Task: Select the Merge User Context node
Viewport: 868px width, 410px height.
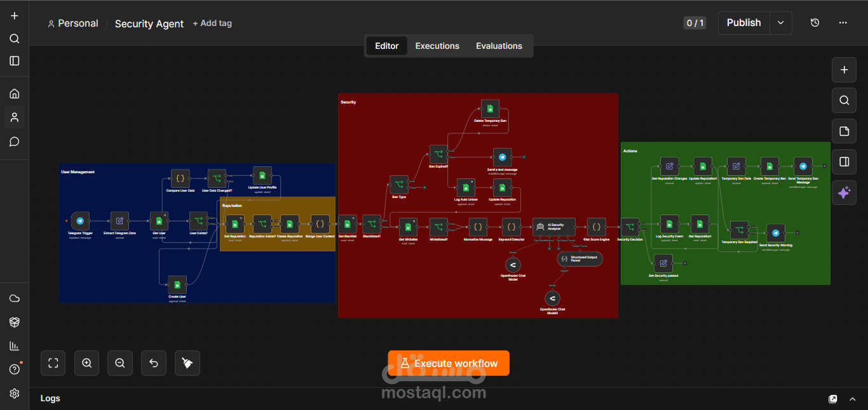Action: click(320, 224)
